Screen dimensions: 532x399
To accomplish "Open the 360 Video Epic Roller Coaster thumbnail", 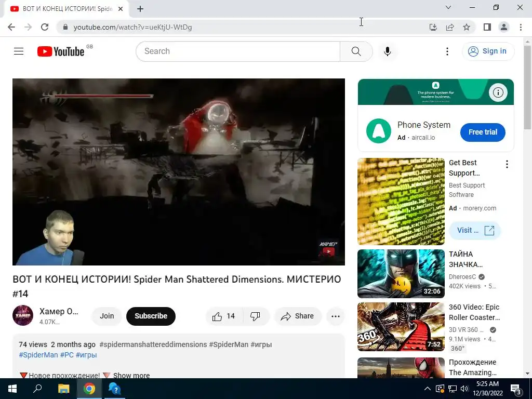I will pos(401,327).
